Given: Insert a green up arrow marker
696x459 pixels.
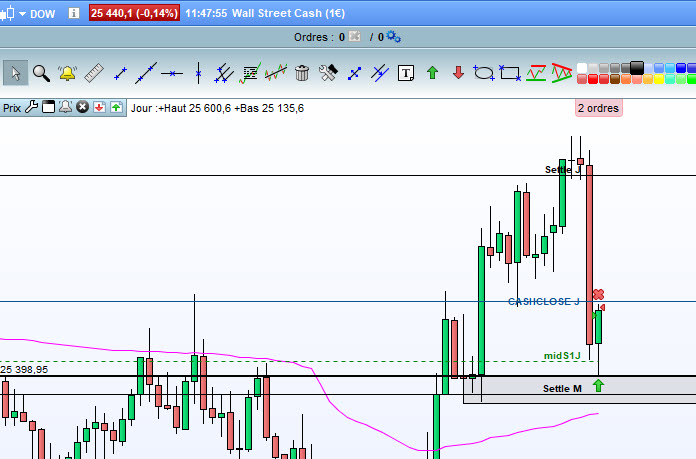Looking at the screenshot, I should point(432,73).
